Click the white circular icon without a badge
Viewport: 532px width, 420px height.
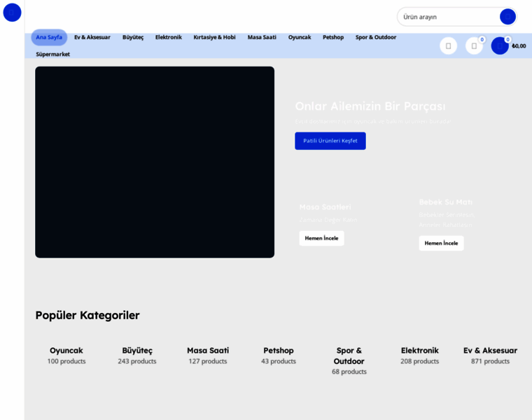tap(448, 46)
